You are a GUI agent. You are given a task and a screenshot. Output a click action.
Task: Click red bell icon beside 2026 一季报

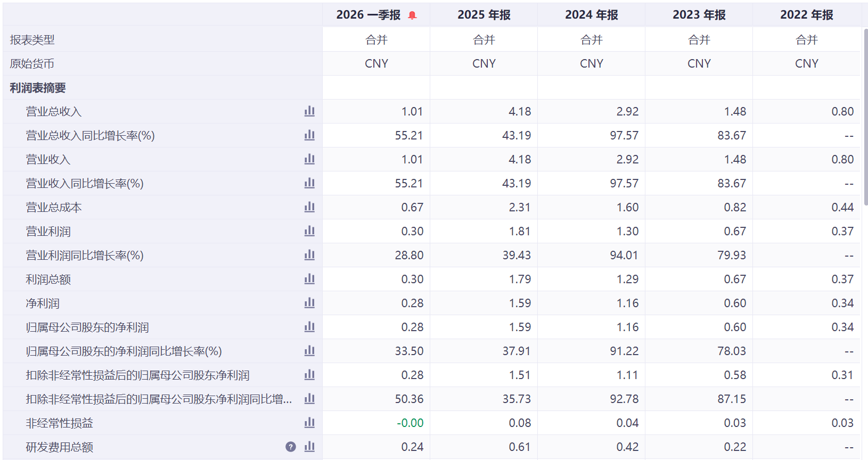click(412, 15)
